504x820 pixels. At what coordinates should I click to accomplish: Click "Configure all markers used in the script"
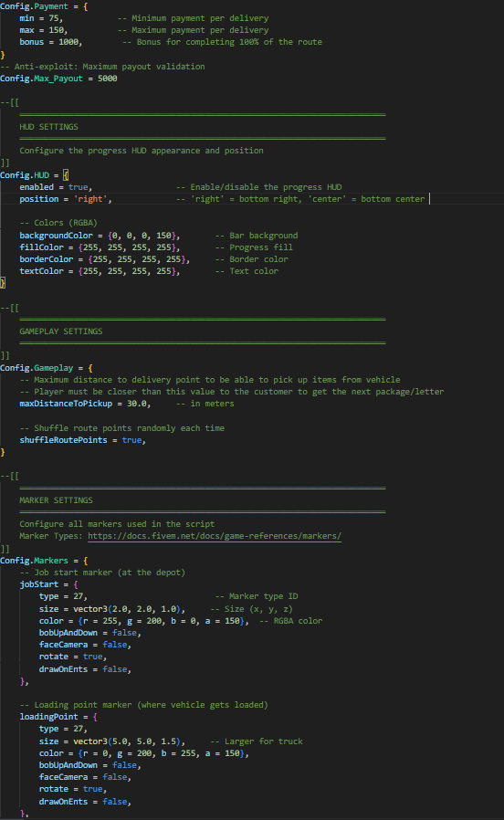point(117,524)
